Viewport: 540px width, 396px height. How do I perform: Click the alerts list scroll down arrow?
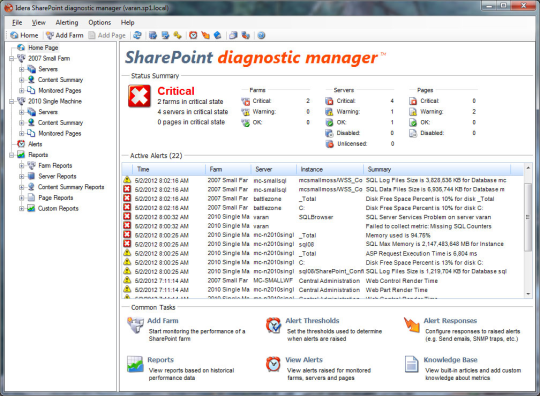[528, 294]
